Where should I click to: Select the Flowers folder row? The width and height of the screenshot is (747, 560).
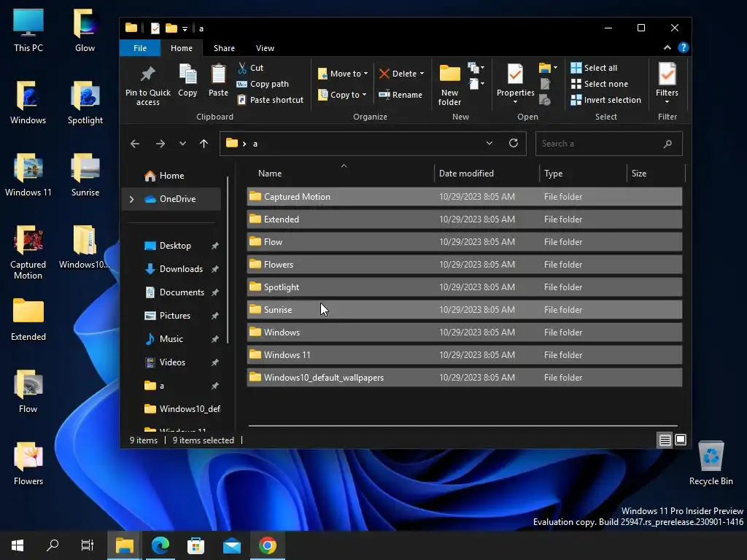[465, 264]
